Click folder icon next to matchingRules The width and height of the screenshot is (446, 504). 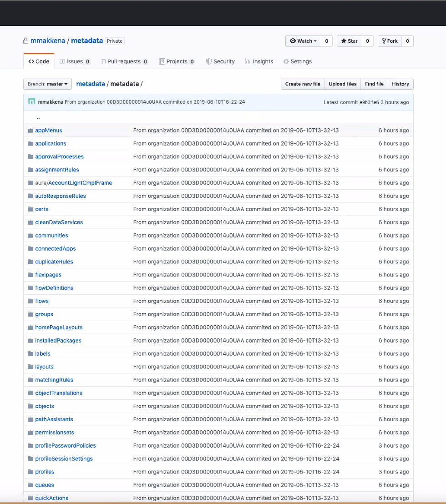[x=30, y=380]
